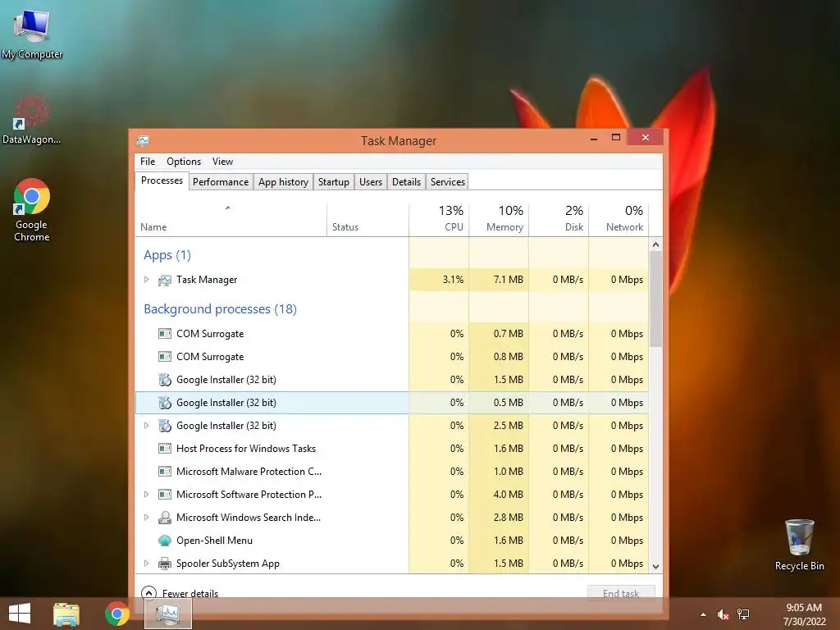
Task: Click the Microsoft Malware Protection process icon
Action: point(164,472)
